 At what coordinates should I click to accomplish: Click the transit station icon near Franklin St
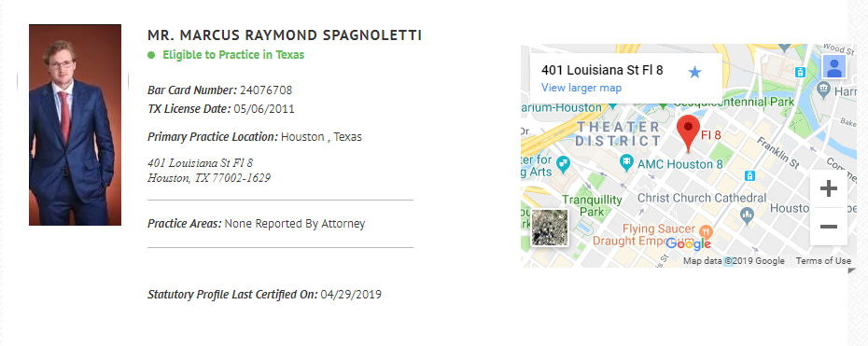coord(749,175)
